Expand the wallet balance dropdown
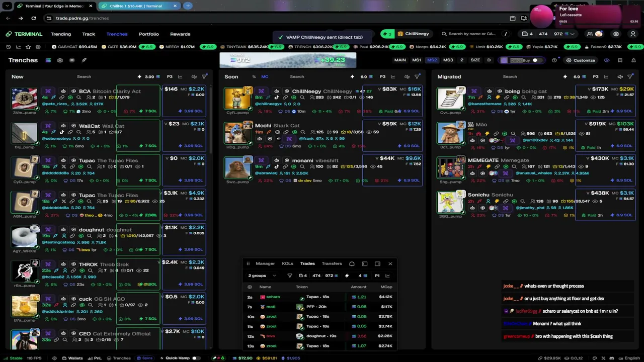 (572, 34)
